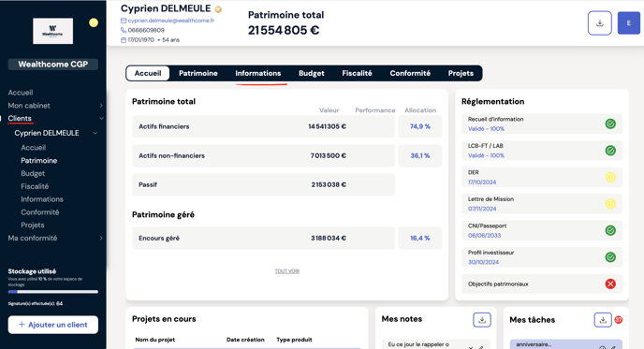Download notes via Mes notes icon
Viewport: 644px width, 349px height.
[482, 319]
